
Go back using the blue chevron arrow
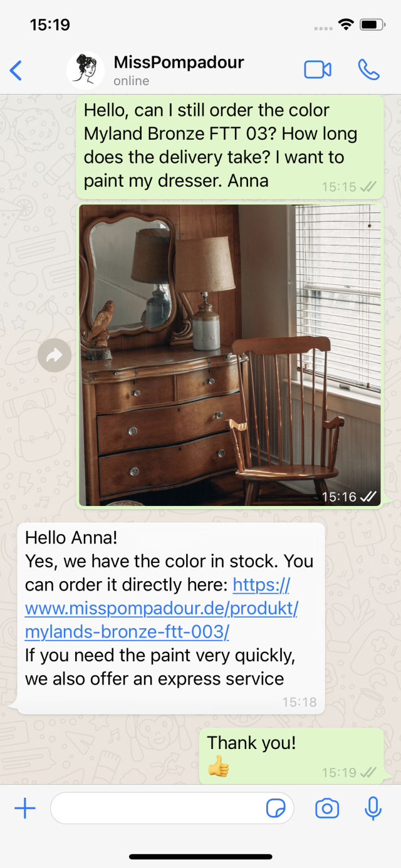click(x=16, y=70)
